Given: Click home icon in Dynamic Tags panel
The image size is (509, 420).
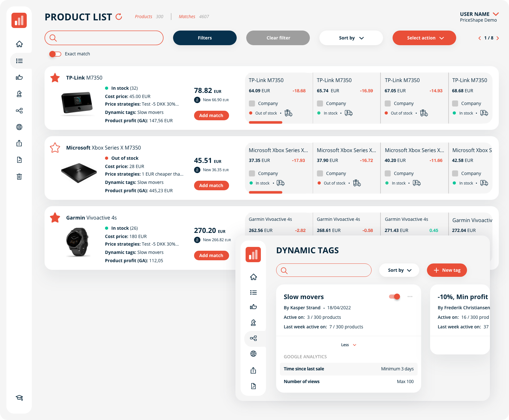Looking at the screenshot, I should [x=254, y=277].
